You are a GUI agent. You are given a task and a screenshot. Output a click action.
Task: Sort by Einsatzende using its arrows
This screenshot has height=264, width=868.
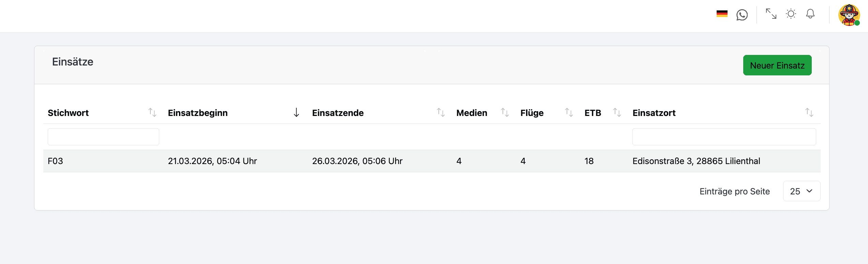coord(440,113)
